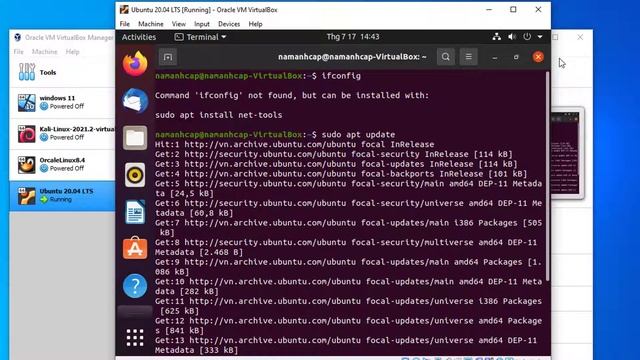Screen dimensions: 640x360
Task: Click the Tools wrench icon
Action: click(x=27, y=72)
